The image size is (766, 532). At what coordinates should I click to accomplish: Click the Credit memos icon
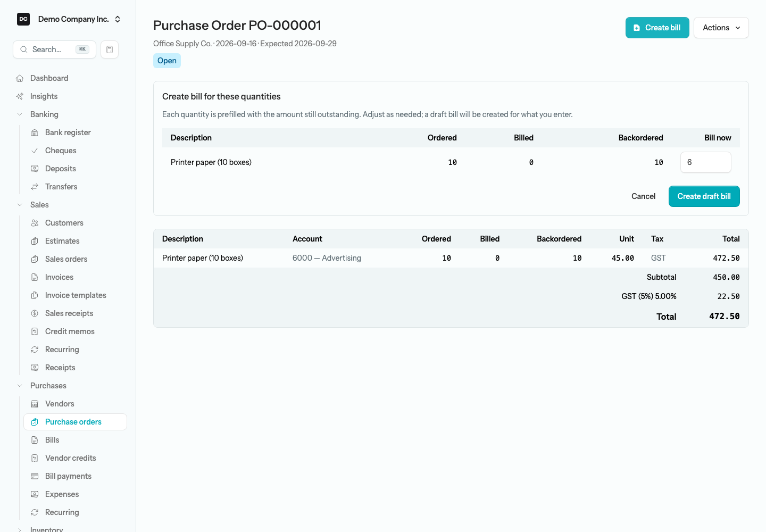coord(35,331)
